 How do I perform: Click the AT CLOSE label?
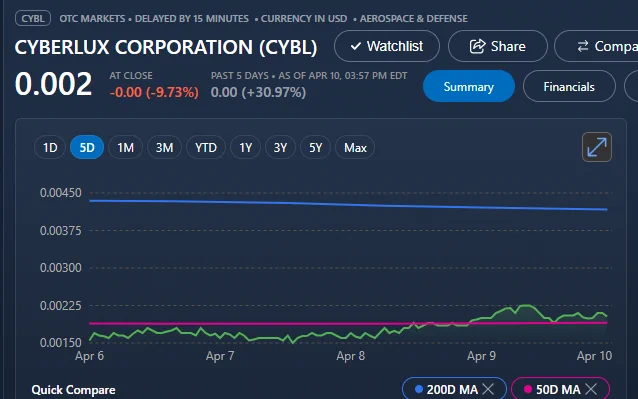(131, 76)
